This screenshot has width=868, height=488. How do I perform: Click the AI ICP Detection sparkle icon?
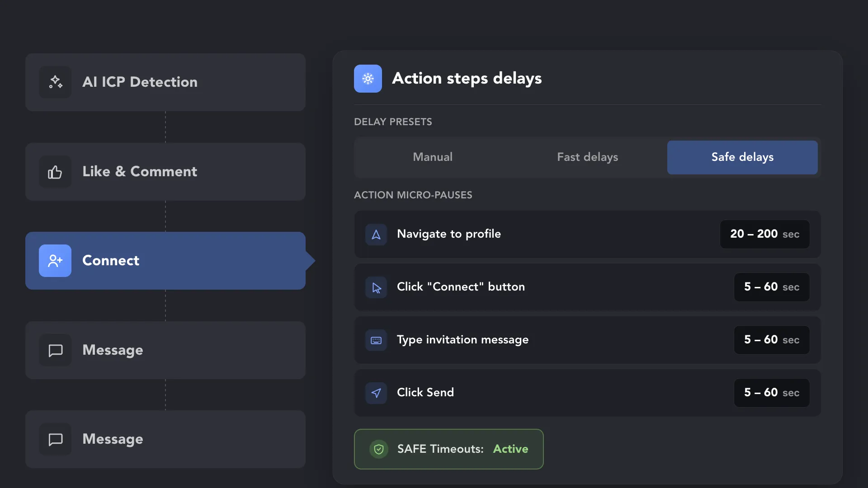pos(55,82)
